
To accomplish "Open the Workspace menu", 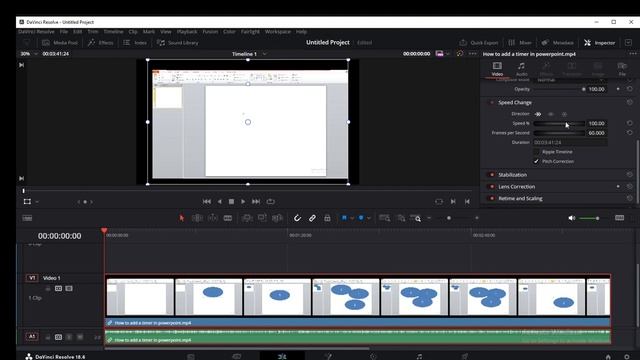I will (x=278, y=31).
